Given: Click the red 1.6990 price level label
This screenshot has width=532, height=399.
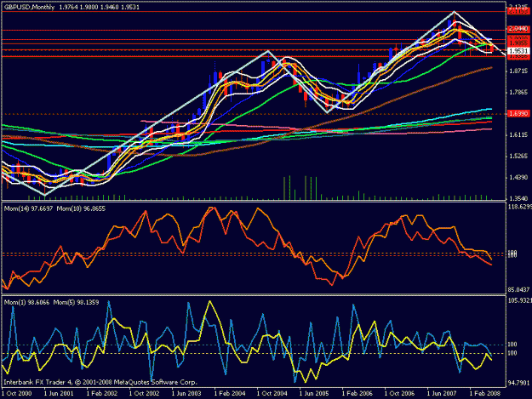Looking at the screenshot, I should [x=518, y=113].
